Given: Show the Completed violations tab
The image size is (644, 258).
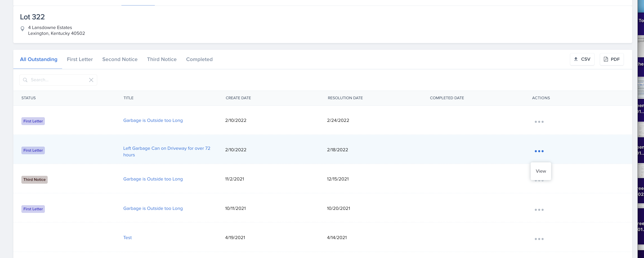Looking at the screenshot, I should 199,59.
